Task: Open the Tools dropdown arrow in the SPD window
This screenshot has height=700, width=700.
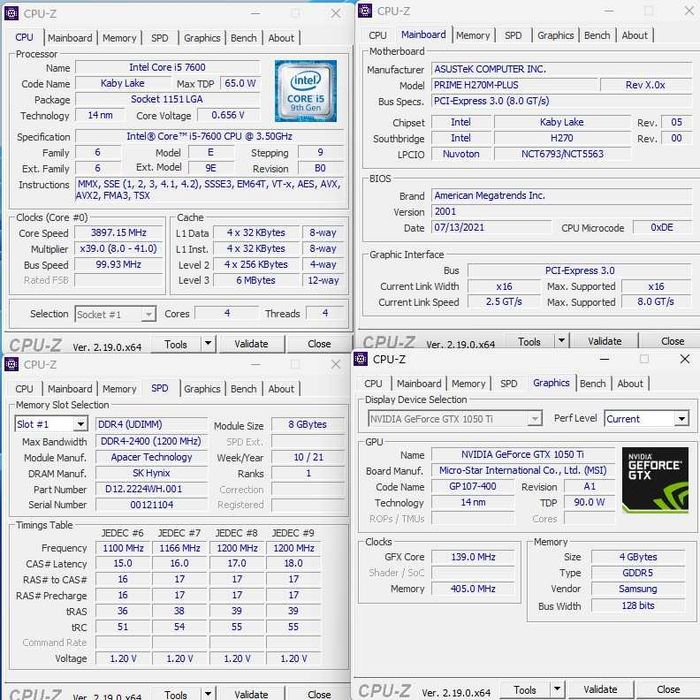Action: [x=208, y=693]
